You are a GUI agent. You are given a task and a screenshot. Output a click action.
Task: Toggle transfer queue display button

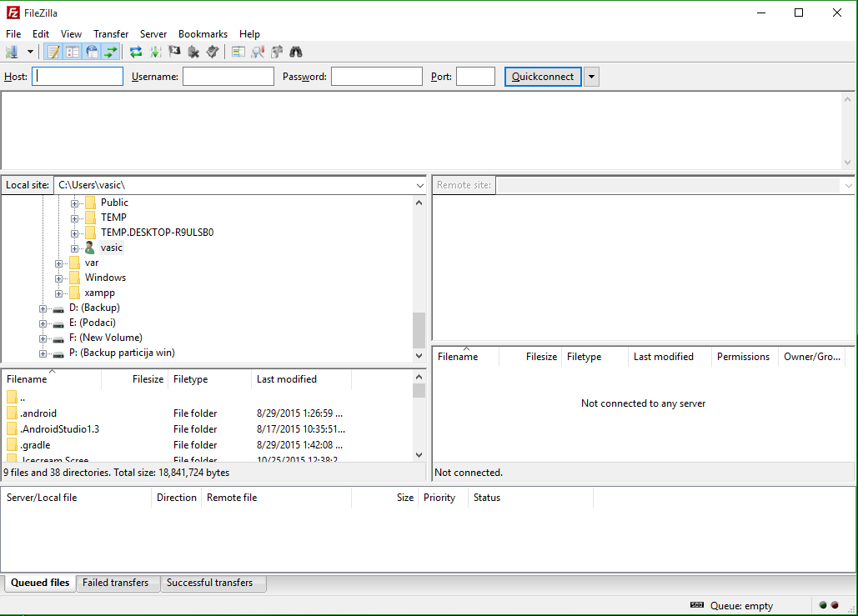[x=110, y=52]
